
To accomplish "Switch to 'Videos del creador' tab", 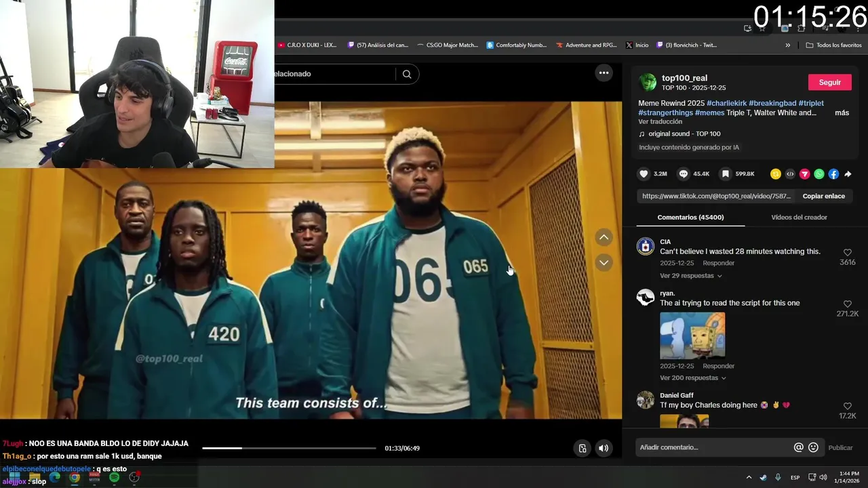I will (799, 218).
